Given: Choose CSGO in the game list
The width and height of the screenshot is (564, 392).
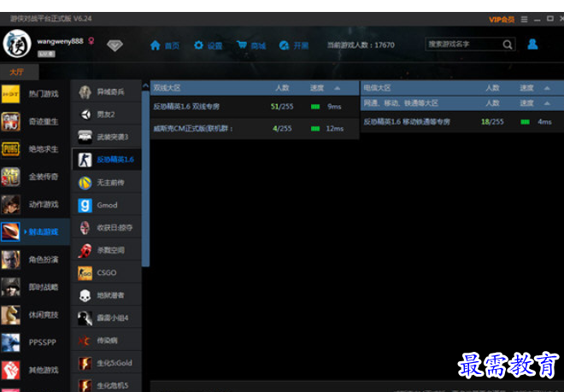Looking at the screenshot, I should click(107, 272).
